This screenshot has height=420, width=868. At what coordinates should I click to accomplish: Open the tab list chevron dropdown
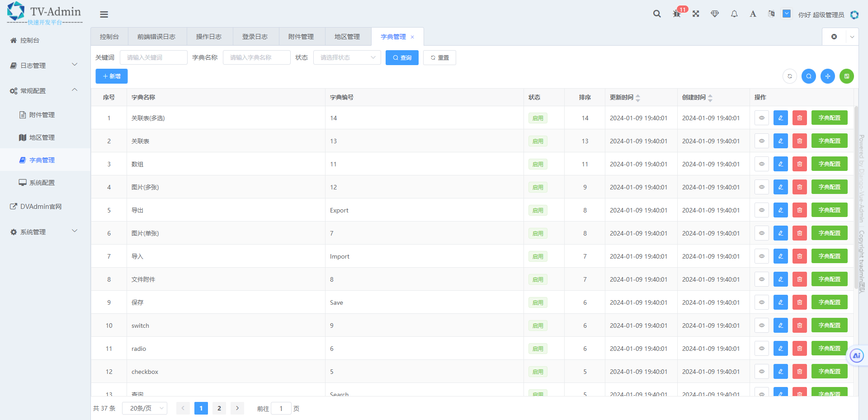point(852,37)
